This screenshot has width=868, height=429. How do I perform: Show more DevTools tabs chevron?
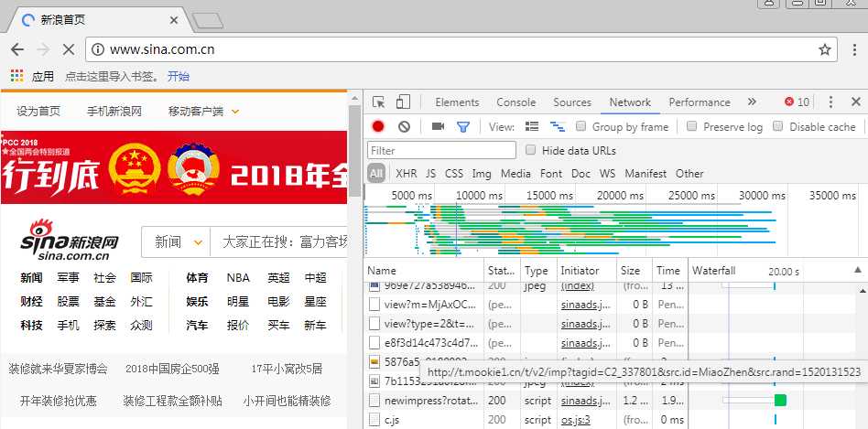click(x=751, y=102)
